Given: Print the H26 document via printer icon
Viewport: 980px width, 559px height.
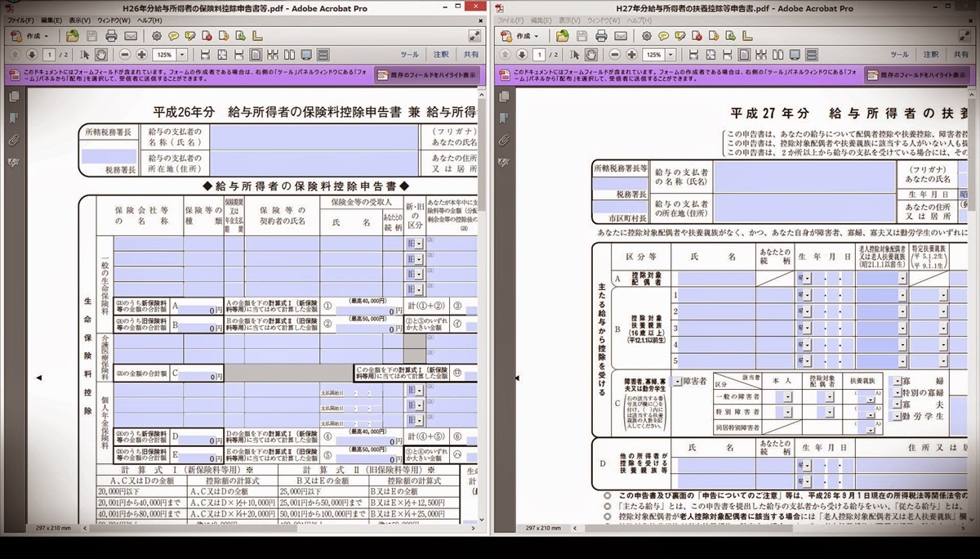Looking at the screenshot, I should pyautogui.click(x=111, y=36).
